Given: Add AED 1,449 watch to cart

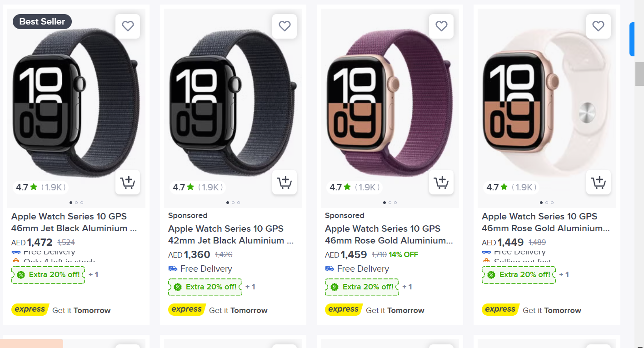Looking at the screenshot, I should click(598, 182).
